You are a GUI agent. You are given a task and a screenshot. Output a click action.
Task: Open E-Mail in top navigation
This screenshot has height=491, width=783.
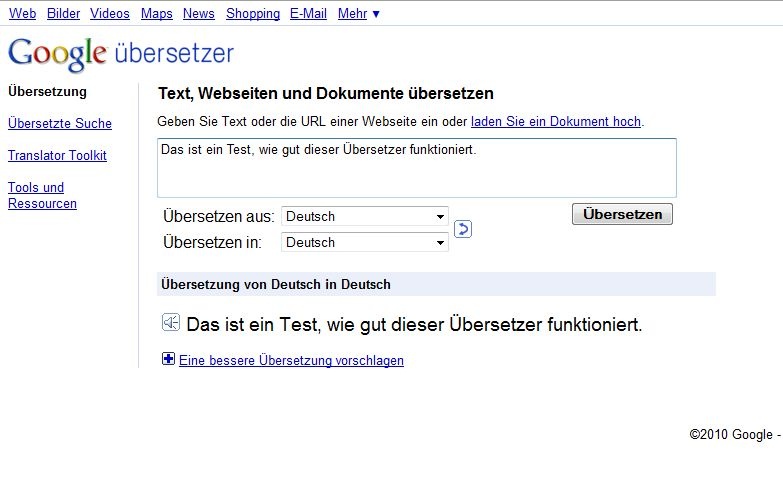coord(309,13)
